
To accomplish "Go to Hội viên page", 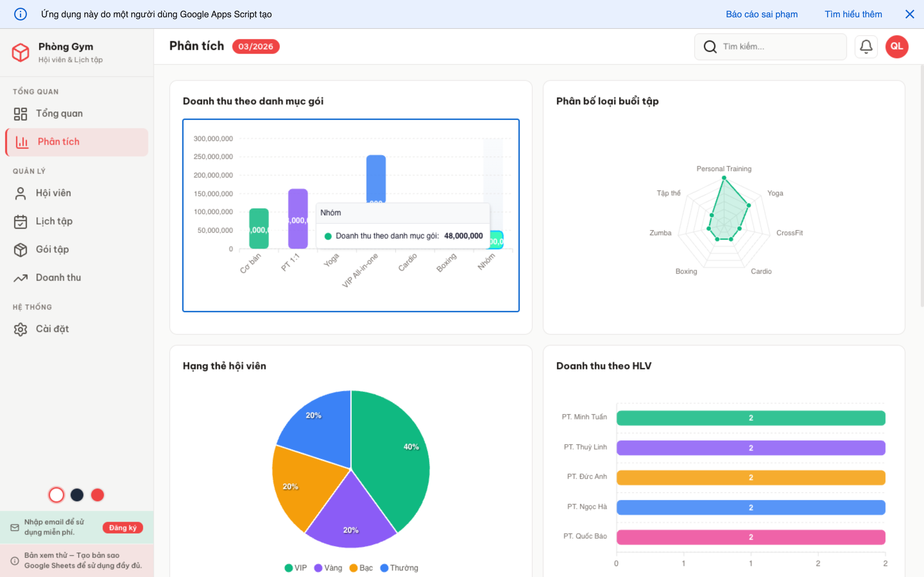I will click(54, 193).
